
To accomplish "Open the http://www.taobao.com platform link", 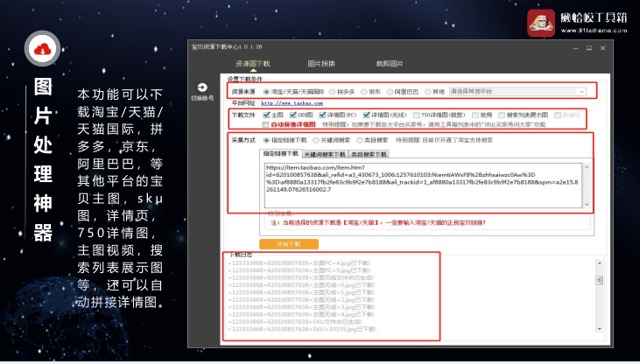I will pos(292,103).
